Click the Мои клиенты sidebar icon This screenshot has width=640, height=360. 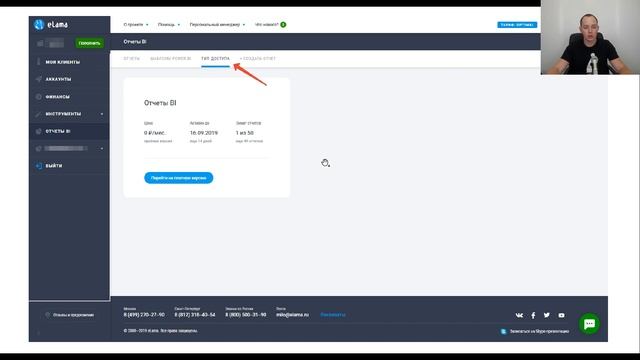click(x=39, y=62)
